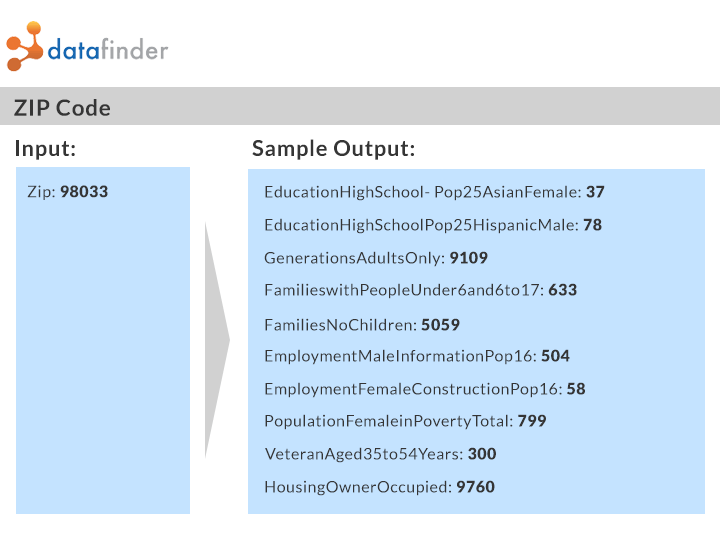The height and width of the screenshot is (540, 720).
Task: Click the Sample Output heading
Action: coord(333,149)
